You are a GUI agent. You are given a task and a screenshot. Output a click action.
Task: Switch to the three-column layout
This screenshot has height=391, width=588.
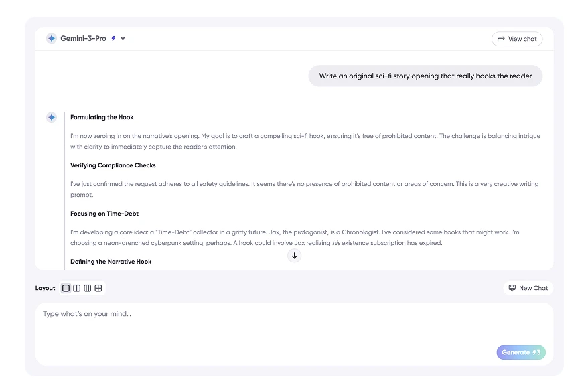(87, 288)
